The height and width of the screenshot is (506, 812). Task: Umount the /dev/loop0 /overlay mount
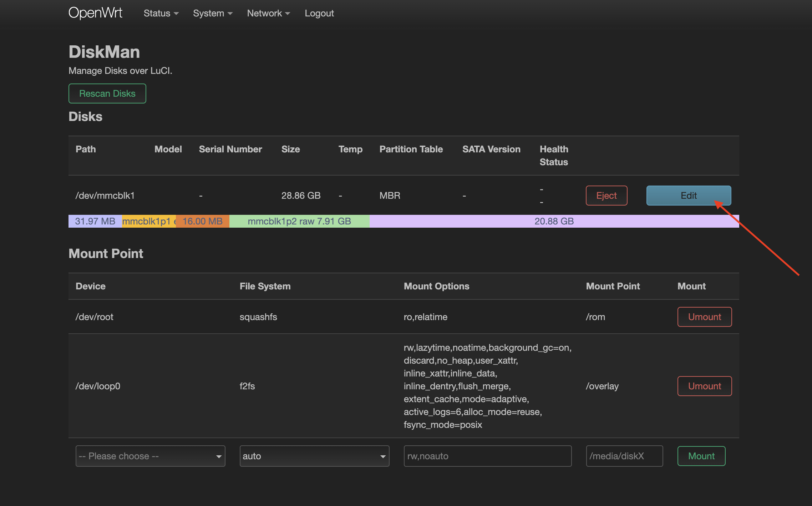[x=705, y=386]
